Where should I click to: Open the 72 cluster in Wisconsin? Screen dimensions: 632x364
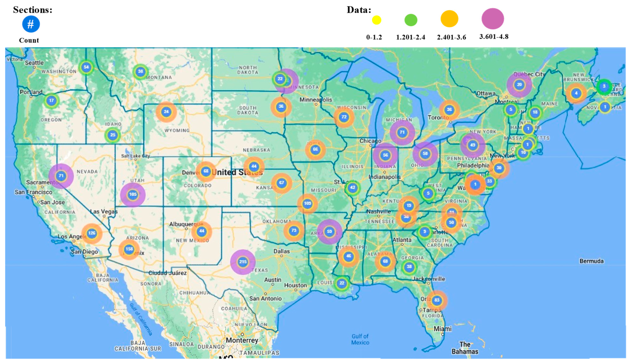click(344, 117)
